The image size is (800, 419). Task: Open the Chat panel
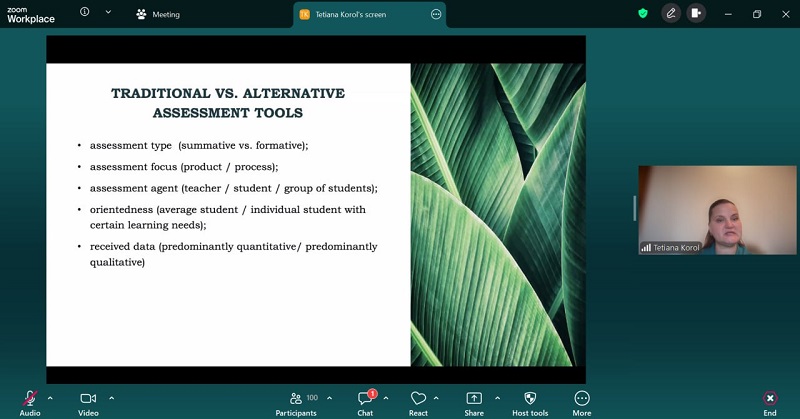coord(365,399)
